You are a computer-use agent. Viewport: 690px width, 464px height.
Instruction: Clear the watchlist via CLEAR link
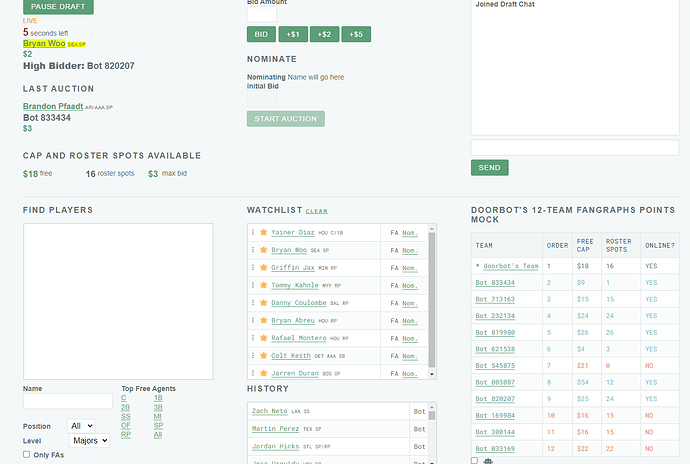coord(316,211)
